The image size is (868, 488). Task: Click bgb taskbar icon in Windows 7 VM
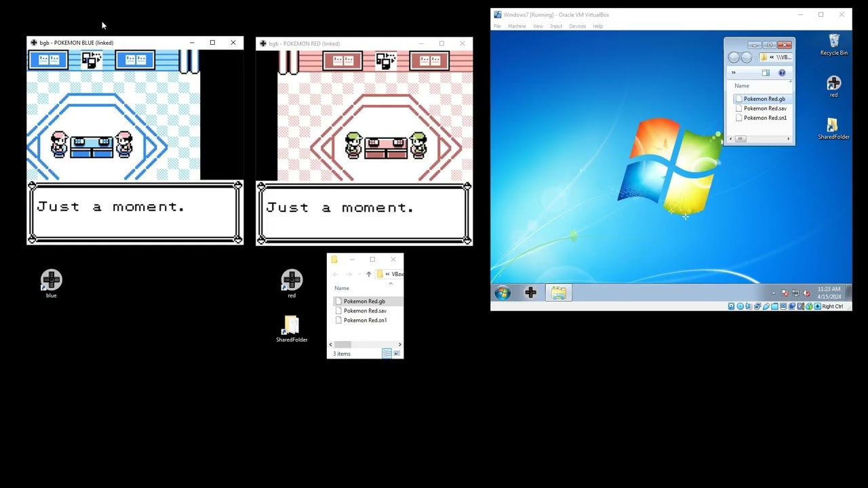coord(530,293)
